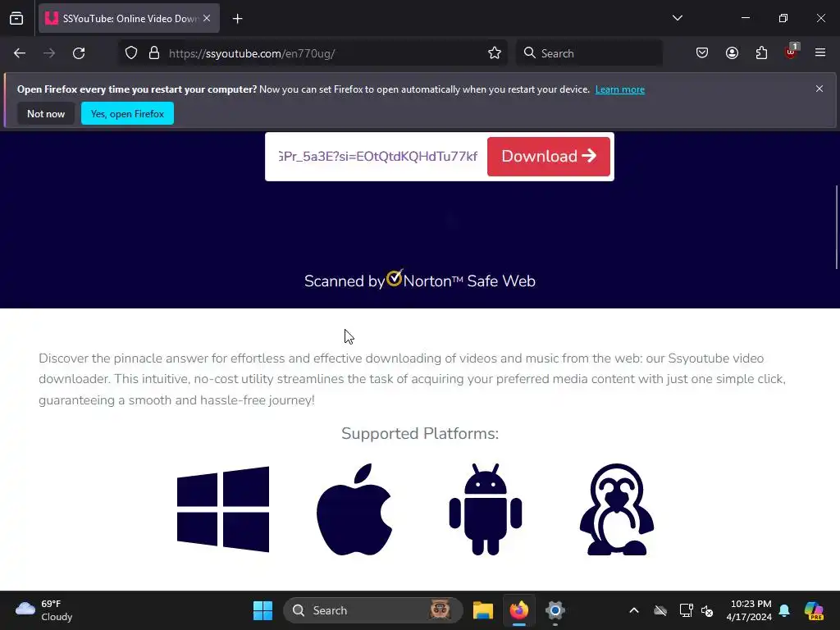The width and height of the screenshot is (840, 630).
Task: Open the Firefox application menu
Action: coord(820,53)
